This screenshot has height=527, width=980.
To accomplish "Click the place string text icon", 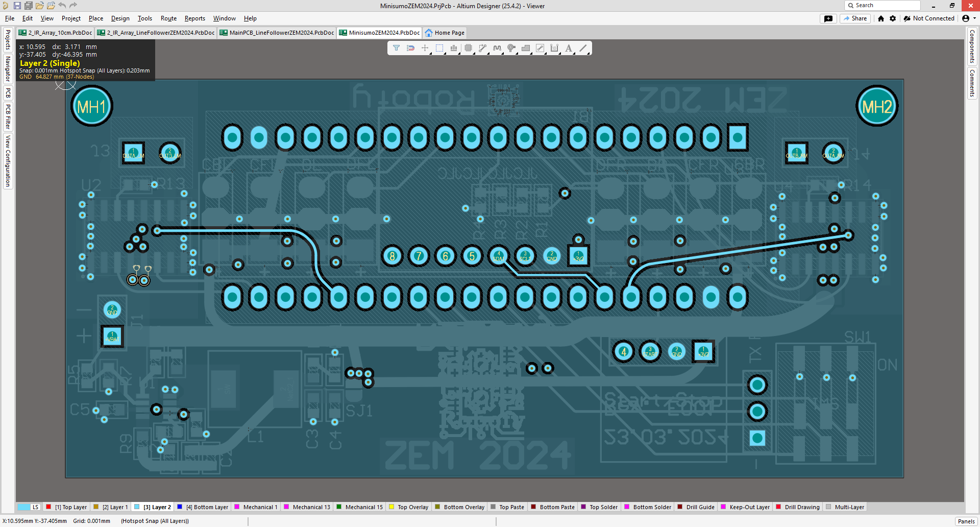I will click(569, 48).
